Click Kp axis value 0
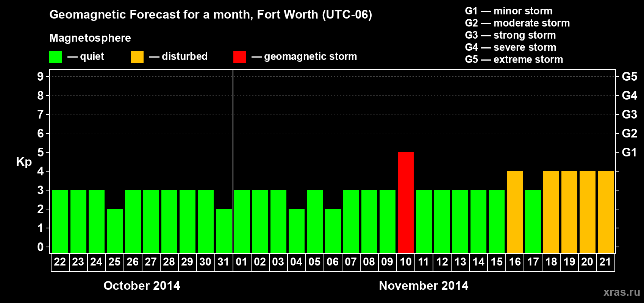Viewport: 644px width, 303px height. [41, 247]
